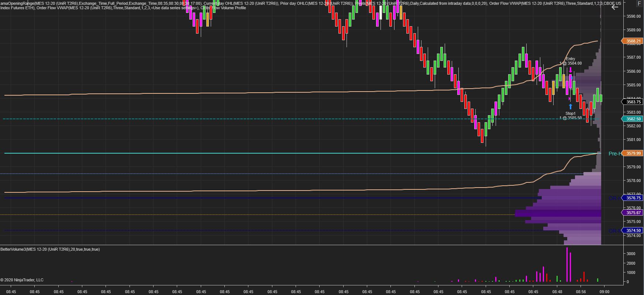644x295 pixels.
Task: Select the teal 3582.50 price marker
Action: 632,119
